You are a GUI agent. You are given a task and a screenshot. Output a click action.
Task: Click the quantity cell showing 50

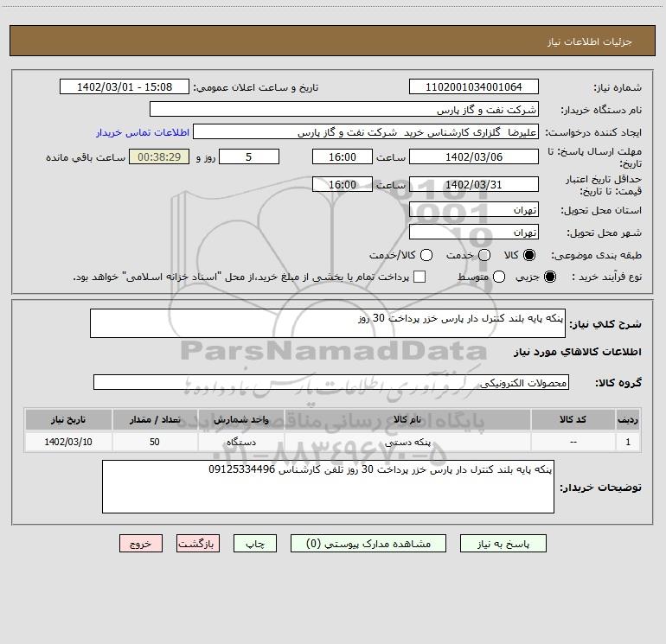point(155,443)
